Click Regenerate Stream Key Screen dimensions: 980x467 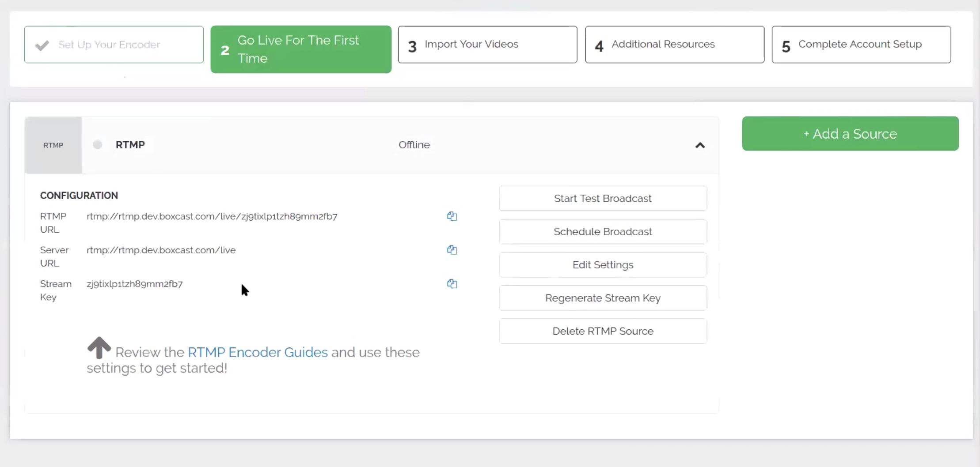(x=603, y=298)
